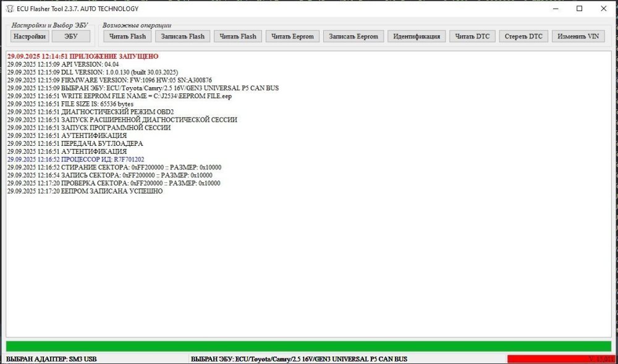Select the ЕЕПРОМ ЗАПИСАНА УСПЕШНО log line
618x364 pixels.
coord(85,191)
